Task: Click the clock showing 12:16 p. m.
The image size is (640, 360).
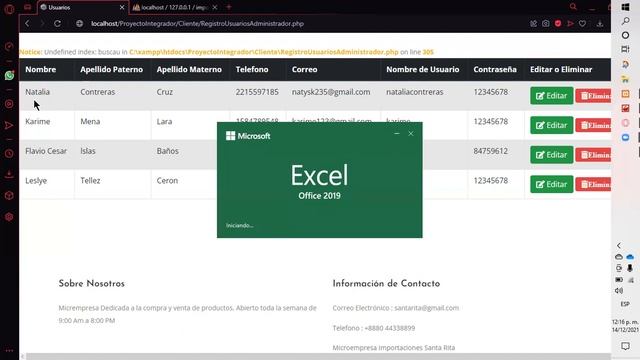Action: 625,322
